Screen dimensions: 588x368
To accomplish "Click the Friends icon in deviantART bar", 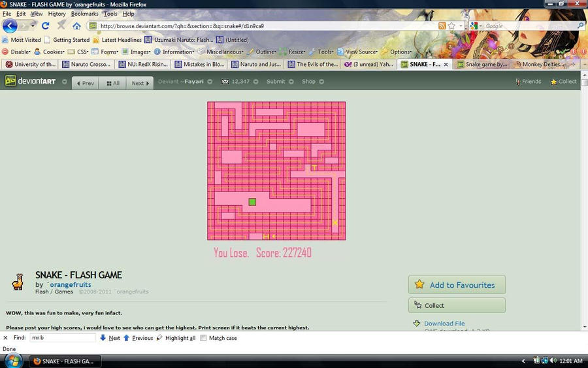I will (x=518, y=82).
